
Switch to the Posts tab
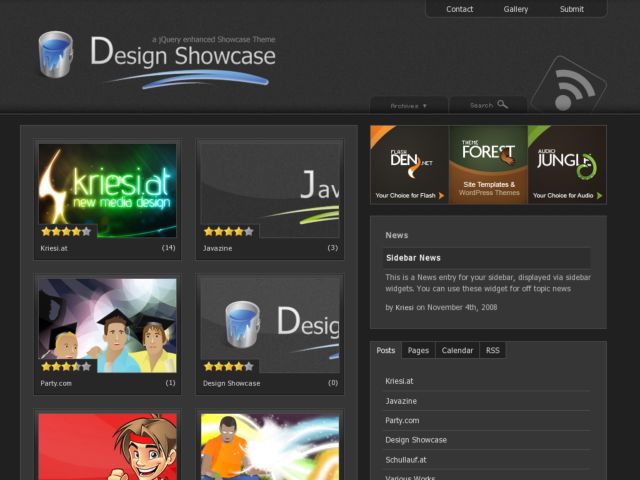pos(386,350)
